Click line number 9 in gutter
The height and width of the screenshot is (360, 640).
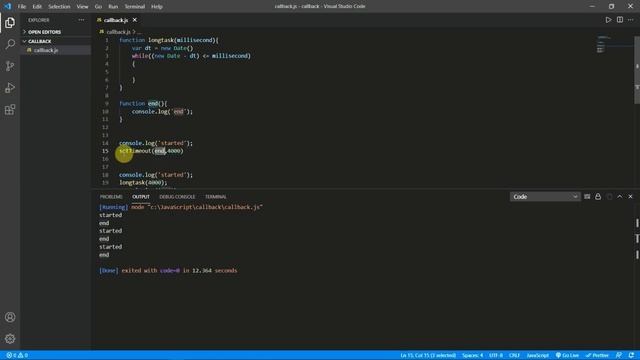107,104
